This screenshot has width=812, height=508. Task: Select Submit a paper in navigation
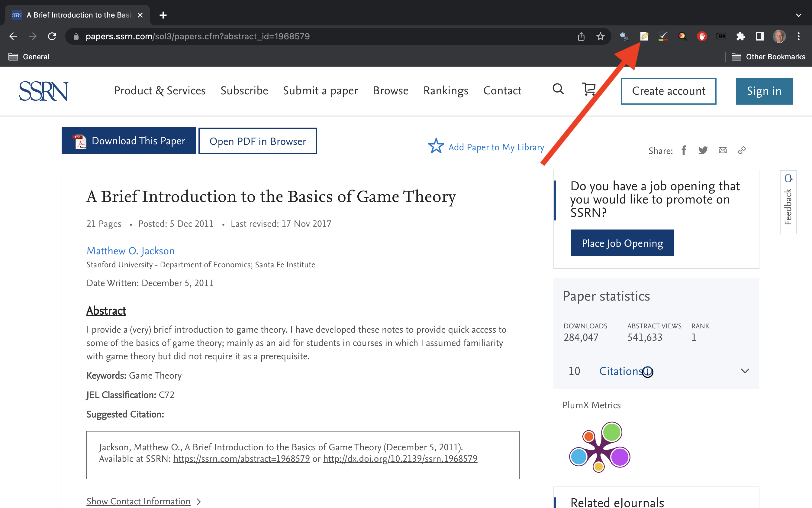pos(321,91)
